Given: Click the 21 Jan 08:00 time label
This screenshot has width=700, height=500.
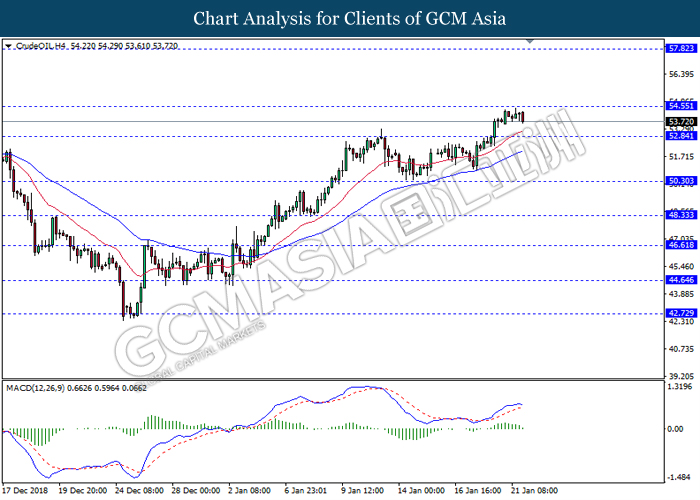Looking at the screenshot, I should pos(534,491).
